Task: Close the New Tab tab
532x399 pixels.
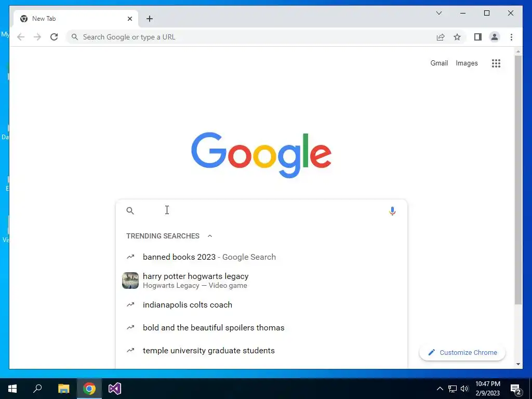Action: click(129, 19)
